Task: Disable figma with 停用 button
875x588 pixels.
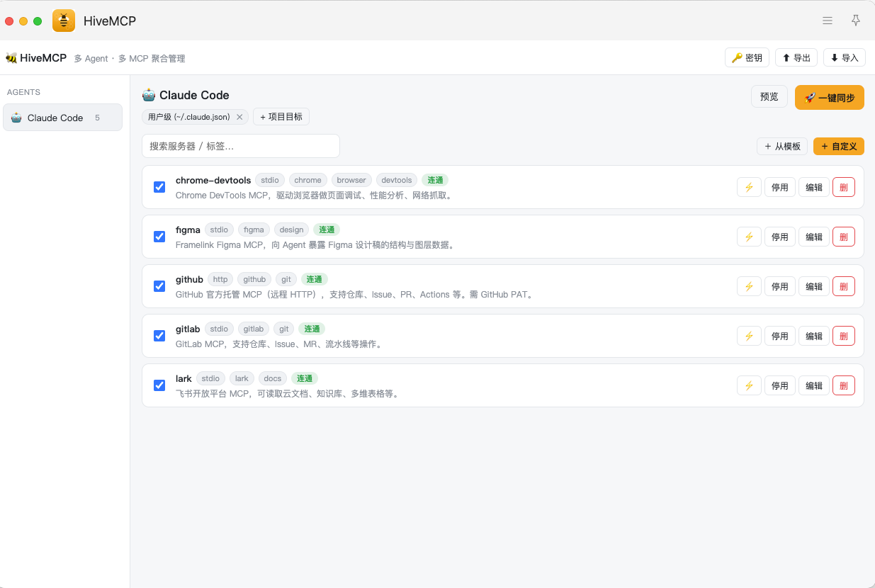Action: (780, 237)
